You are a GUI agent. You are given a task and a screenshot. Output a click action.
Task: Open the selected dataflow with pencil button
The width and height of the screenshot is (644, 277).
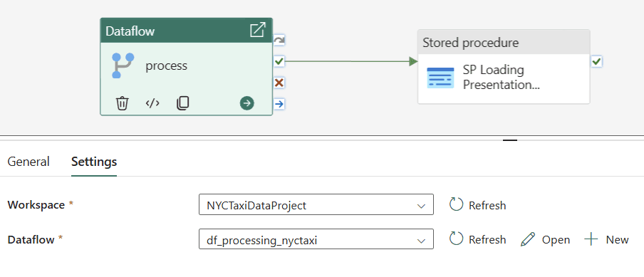point(545,239)
